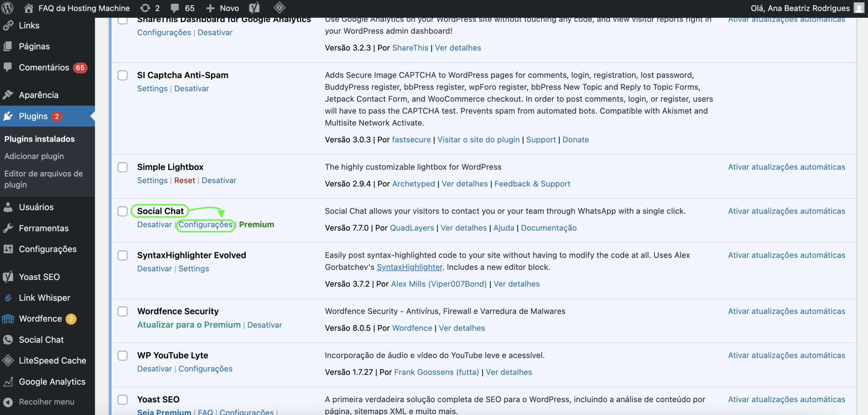This screenshot has height=415, width=868.
Task: Open Ajuda link for Social Chat
Action: (504, 228)
